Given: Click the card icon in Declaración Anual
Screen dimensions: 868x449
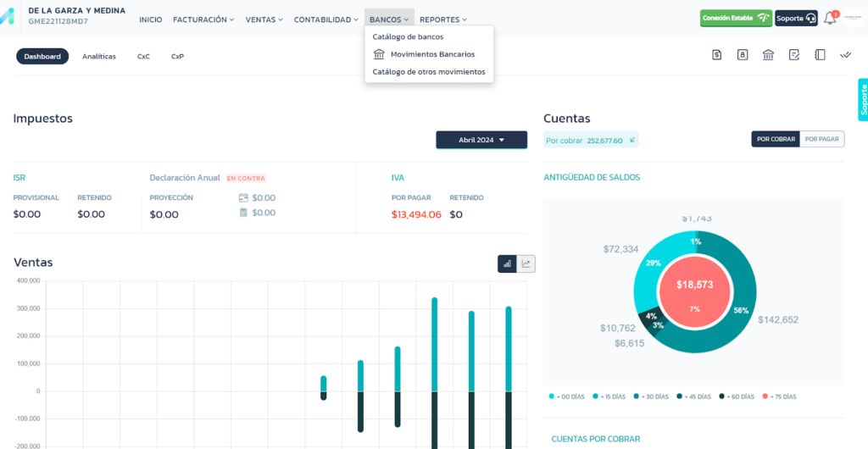Looking at the screenshot, I should point(243,198).
